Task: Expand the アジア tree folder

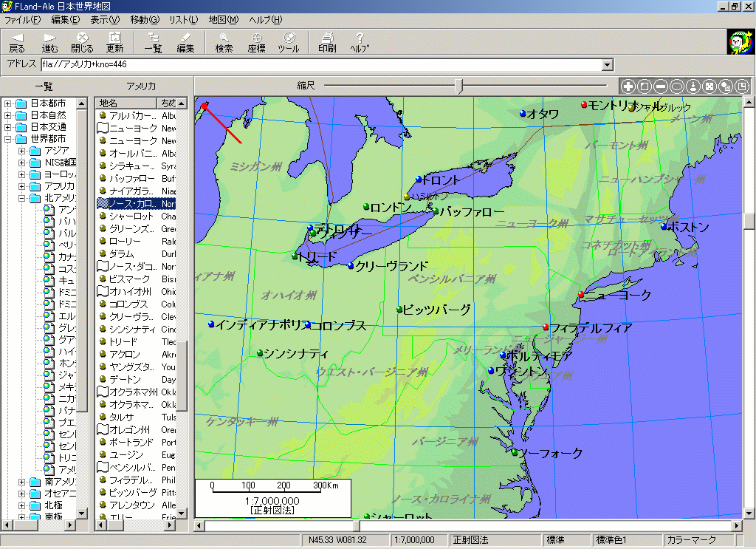Action: [21, 151]
